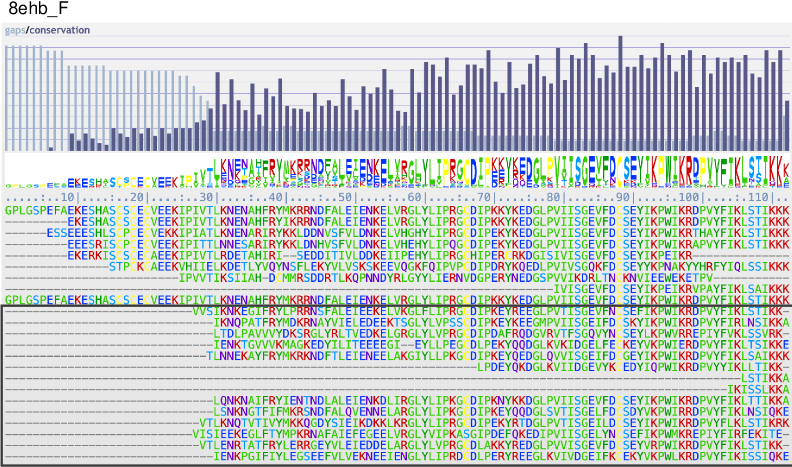Image resolution: width=792 pixels, height=467 pixels.
Task: Click ruler position label 40
Action: 275,197
